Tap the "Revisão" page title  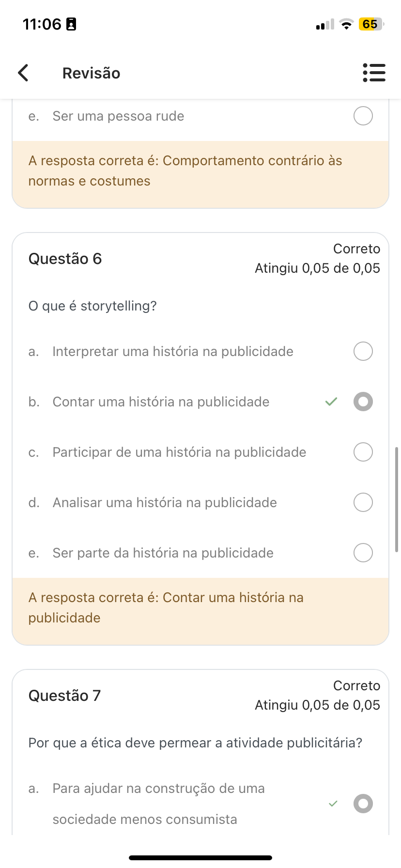click(x=91, y=73)
